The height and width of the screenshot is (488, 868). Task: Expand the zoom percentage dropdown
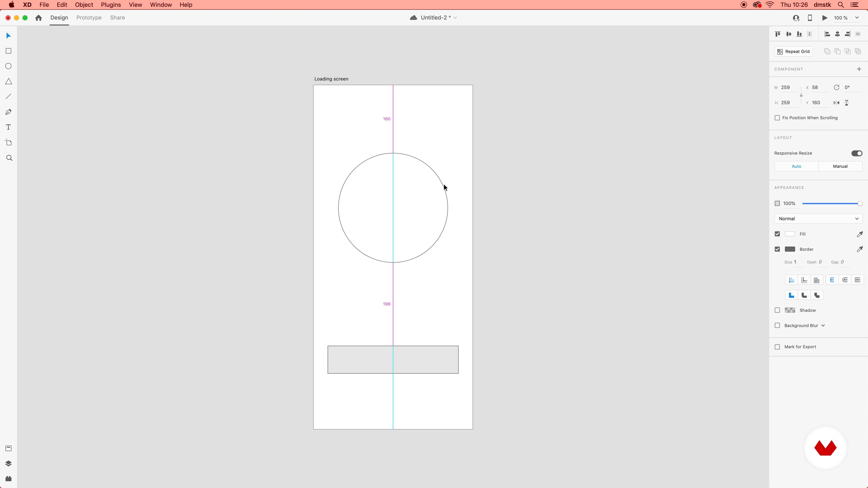click(x=857, y=18)
